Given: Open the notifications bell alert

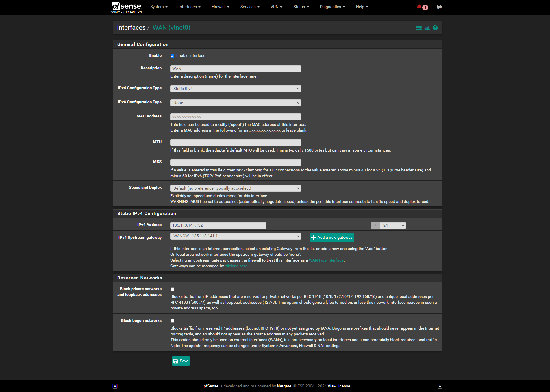Looking at the screenshot, I should 419,7.
